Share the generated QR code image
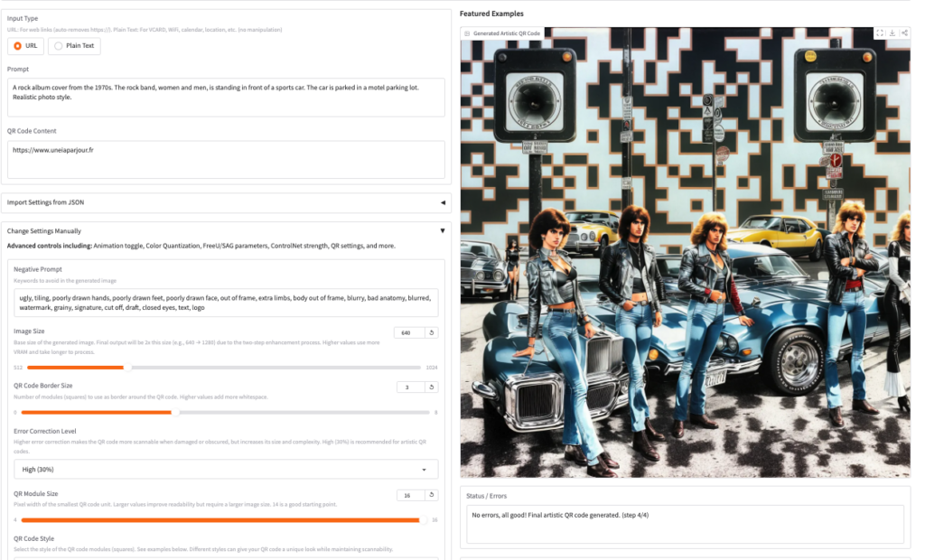Viewport: 925px width, 560px height. coord(904,33)
